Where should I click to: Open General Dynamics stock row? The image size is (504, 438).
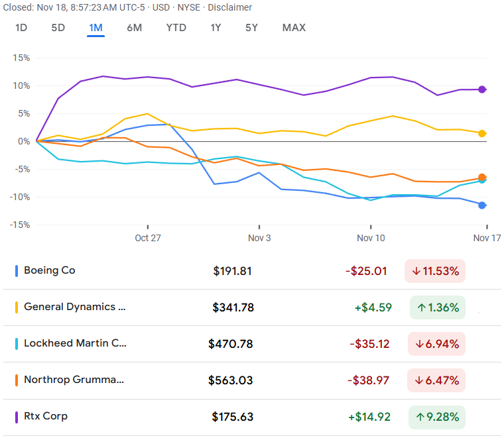tap(252, 307)
